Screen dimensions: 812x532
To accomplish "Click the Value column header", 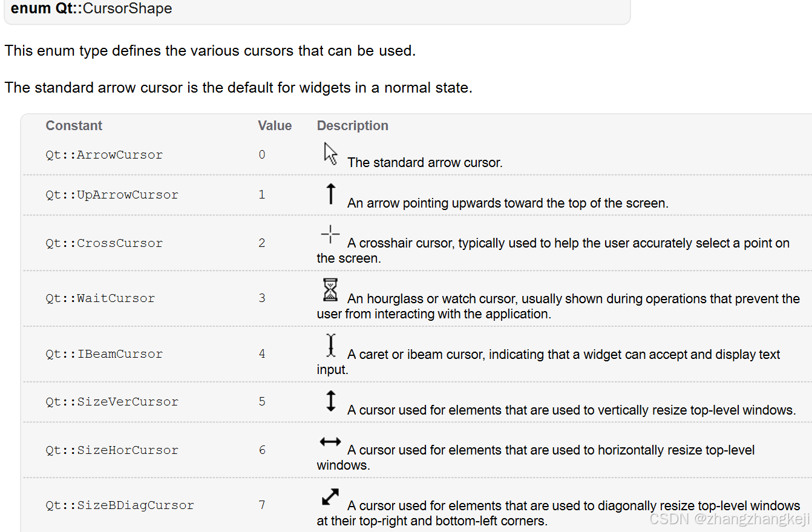I will pos(275,126).
